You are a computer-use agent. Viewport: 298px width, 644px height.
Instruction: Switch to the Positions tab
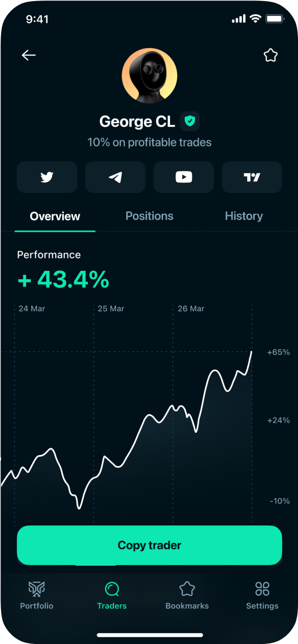(x=150, y=216)
